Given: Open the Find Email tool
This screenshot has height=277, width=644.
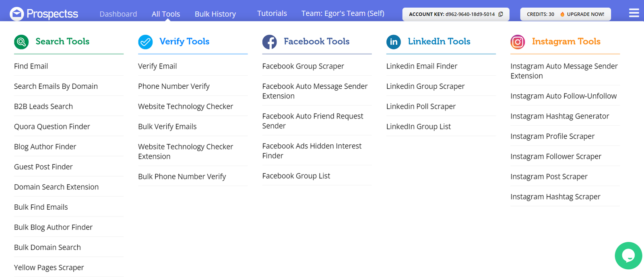Looking at the screenshot, I should 31,66.
